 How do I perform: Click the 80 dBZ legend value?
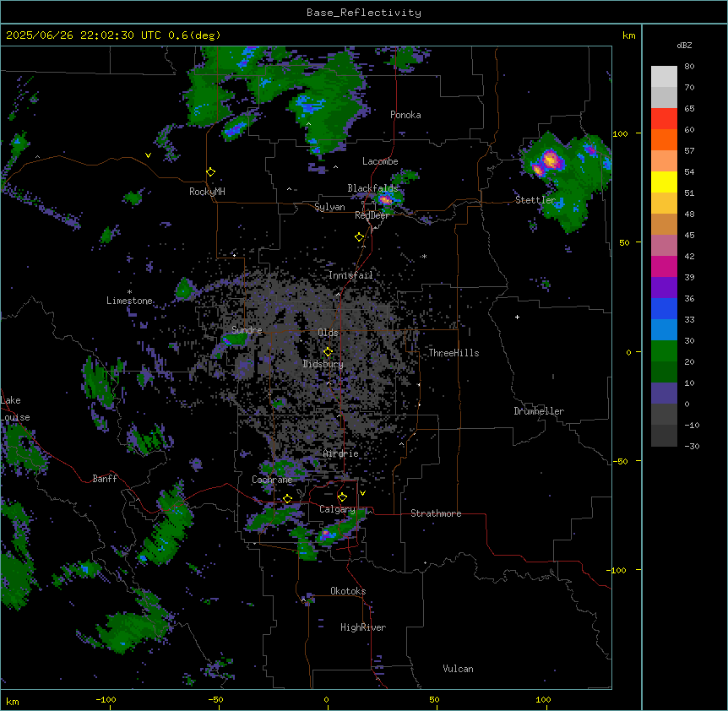click(x=689, y=67)
